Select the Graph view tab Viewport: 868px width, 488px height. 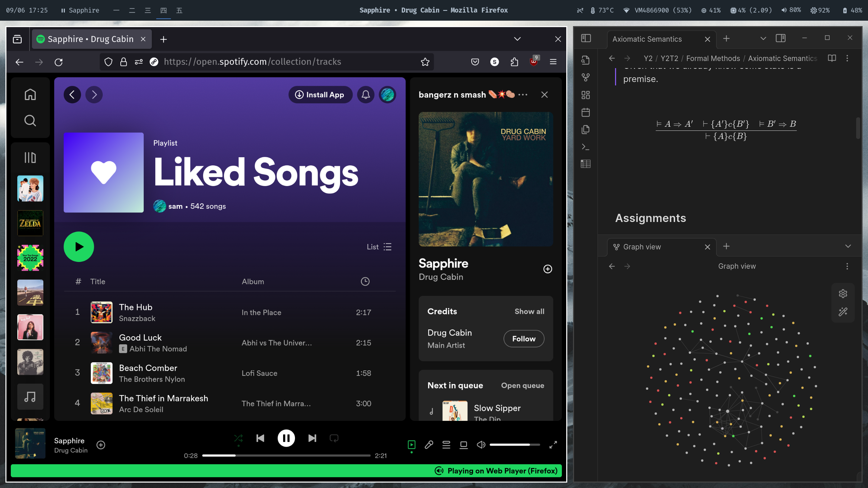pos(642,247)
